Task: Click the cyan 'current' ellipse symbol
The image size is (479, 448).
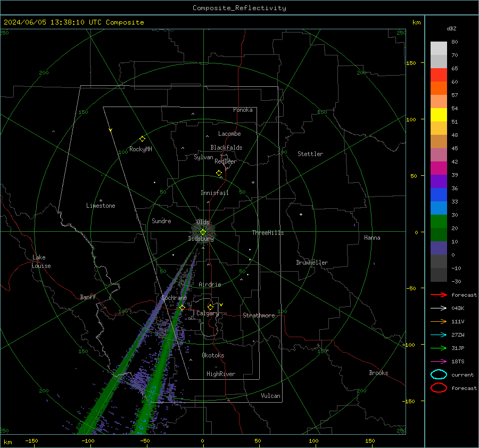Action: [439, 374]
